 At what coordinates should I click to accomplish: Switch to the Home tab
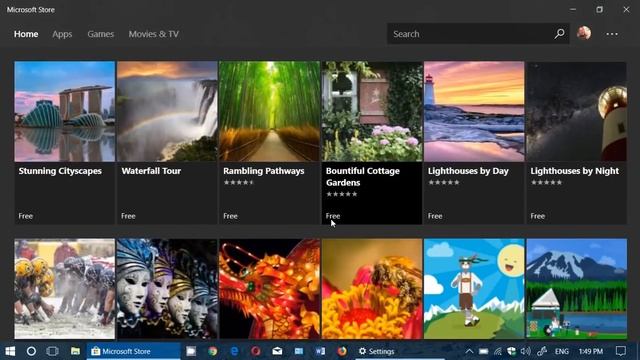tap(26, 34)
